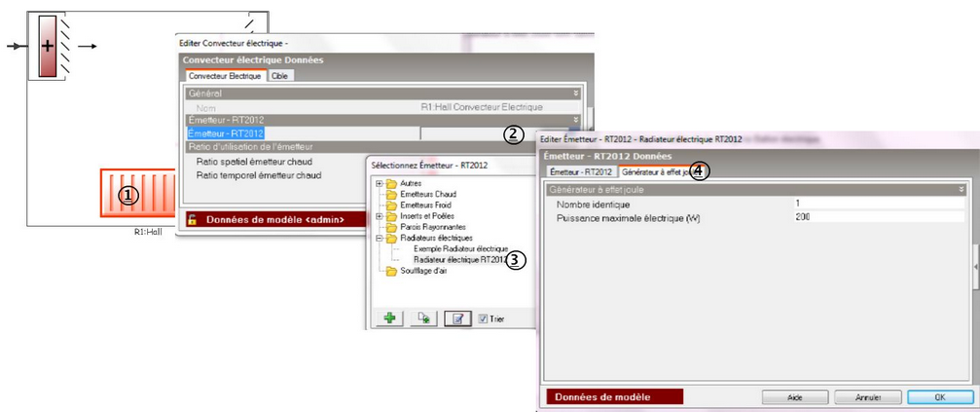Click the edit emitter pencil icon
Viewport: 980px width, 412px height.
(x=457, y=318)
